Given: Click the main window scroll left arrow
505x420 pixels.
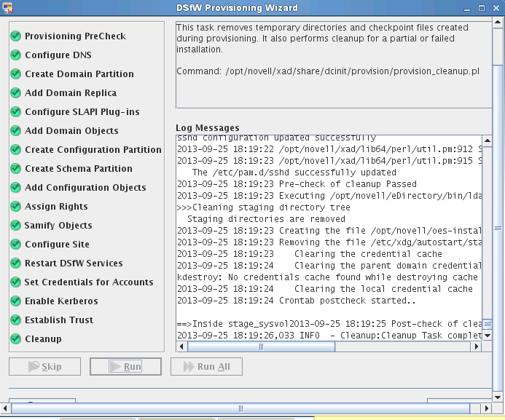Looking at the screenshot, I should 6,408.
